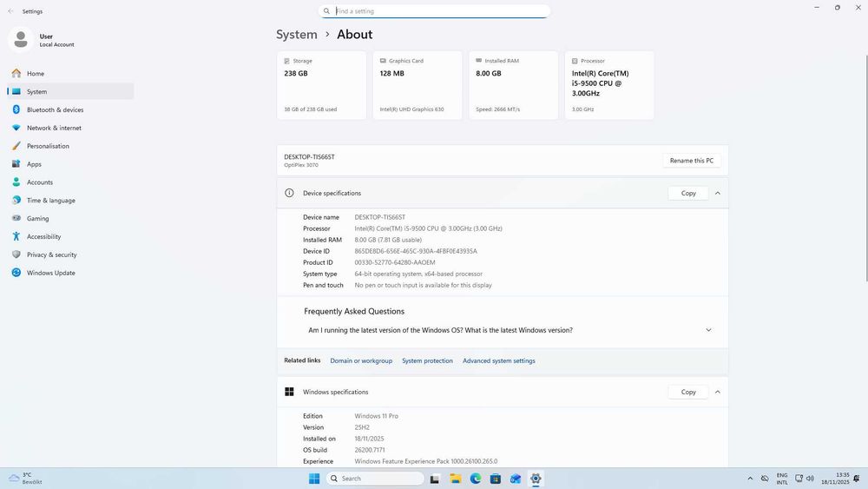Go to Network & internet settings
The width and height of the screenshot is (868, 489).
coord(70,128)
